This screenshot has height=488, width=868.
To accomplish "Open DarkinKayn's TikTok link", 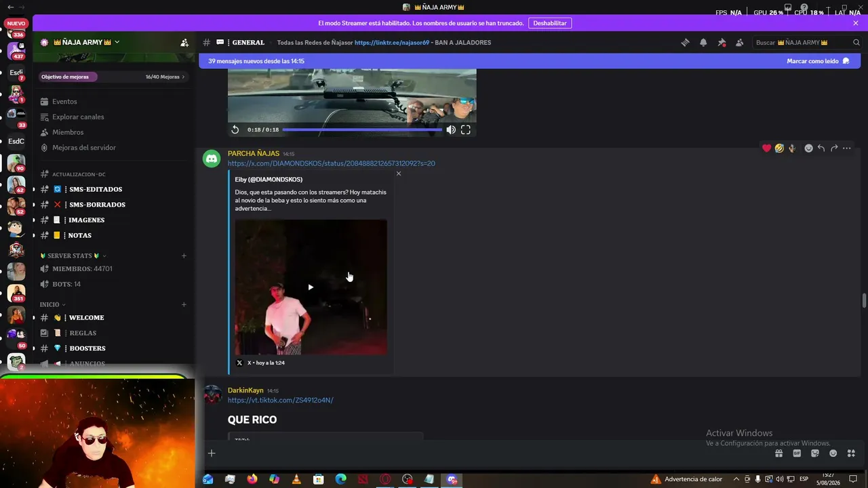I will pyautogui.click(x=281, y=401).
